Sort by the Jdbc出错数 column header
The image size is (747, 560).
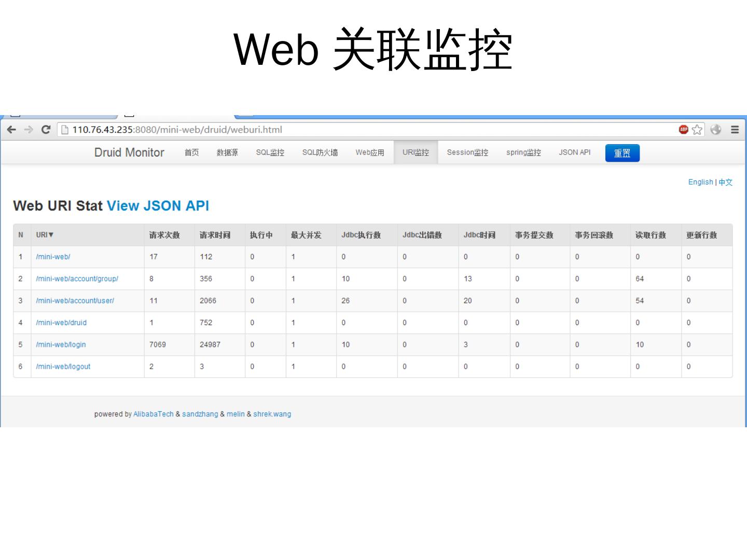[x=428, y=235]
